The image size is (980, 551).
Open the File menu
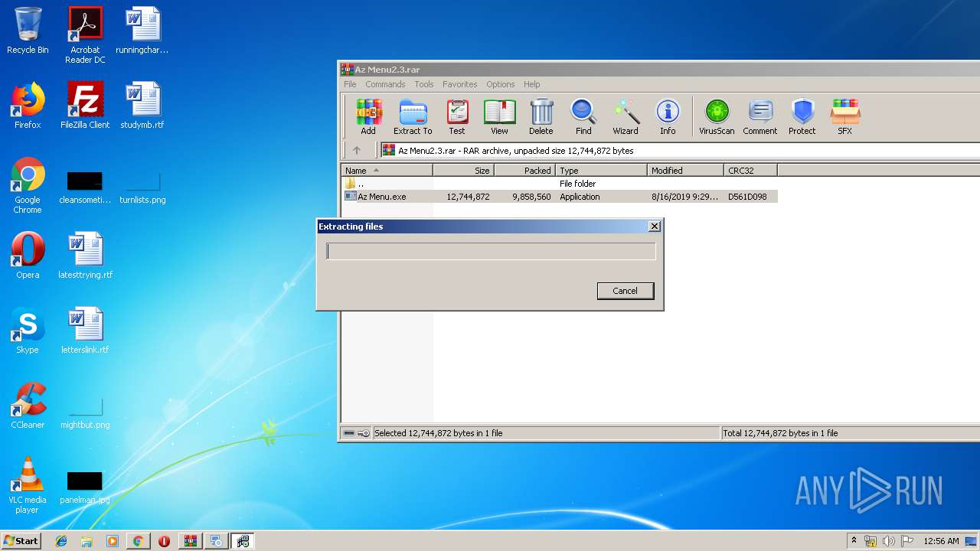(x=350, y=84)
